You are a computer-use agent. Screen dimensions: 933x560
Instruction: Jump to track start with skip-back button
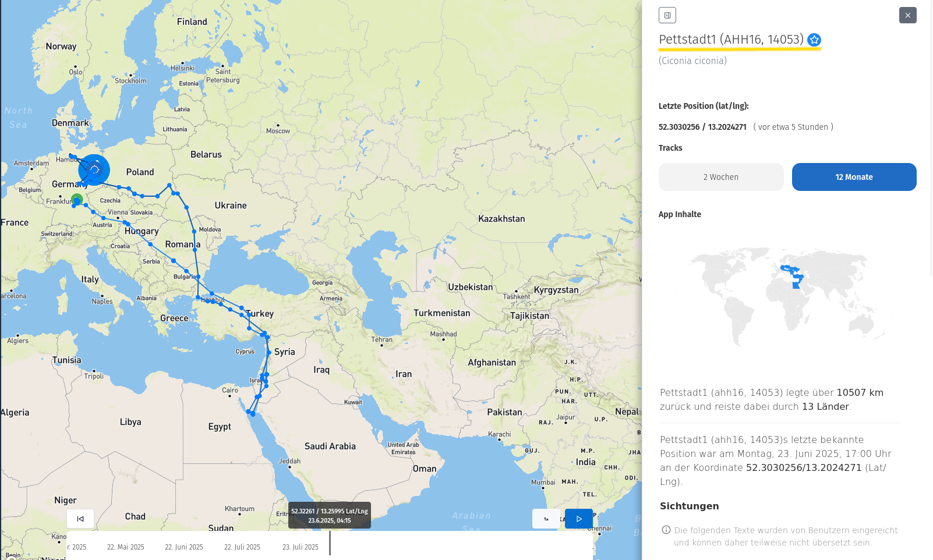[x=80, y=519]
